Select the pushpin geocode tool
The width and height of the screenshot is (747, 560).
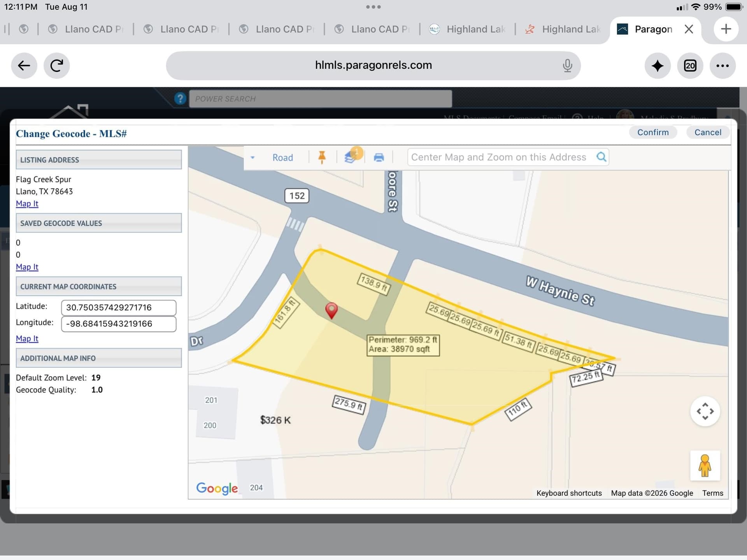322,157
